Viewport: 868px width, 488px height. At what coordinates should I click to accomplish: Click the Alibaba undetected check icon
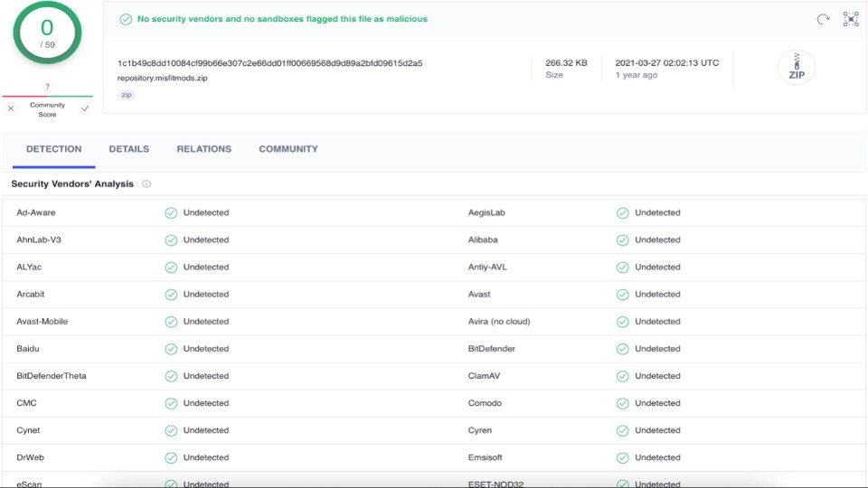(x=623, y=240)
